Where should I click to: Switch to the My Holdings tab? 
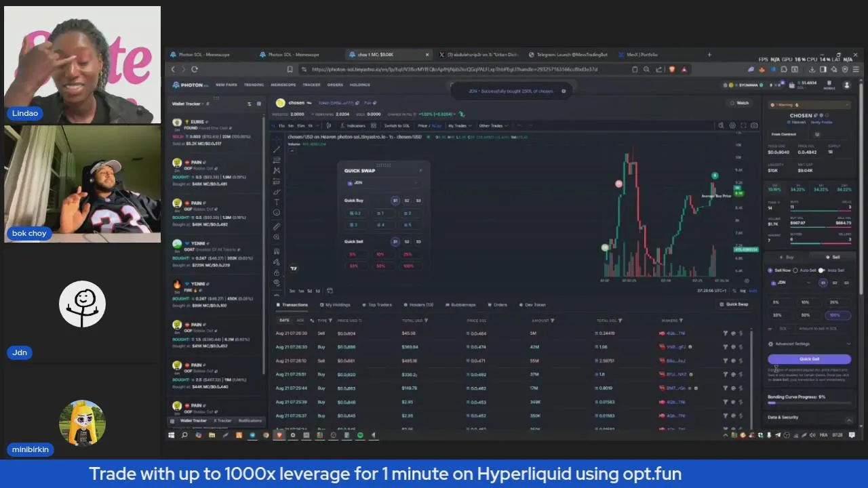[334, 305]
